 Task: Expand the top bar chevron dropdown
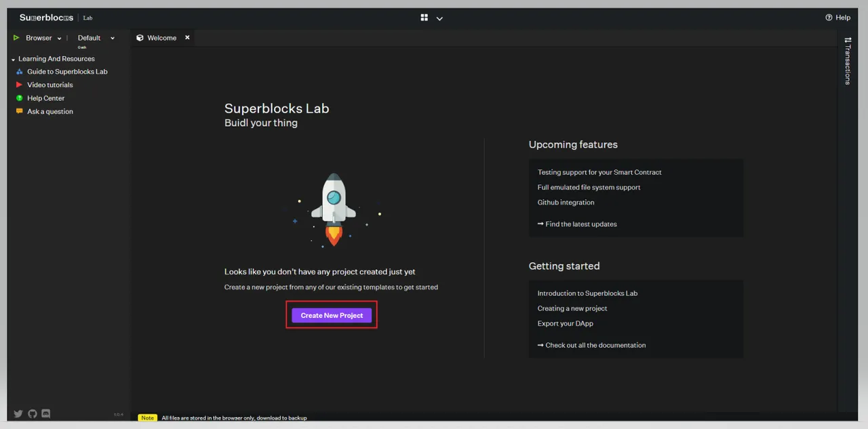coord(439,18)
